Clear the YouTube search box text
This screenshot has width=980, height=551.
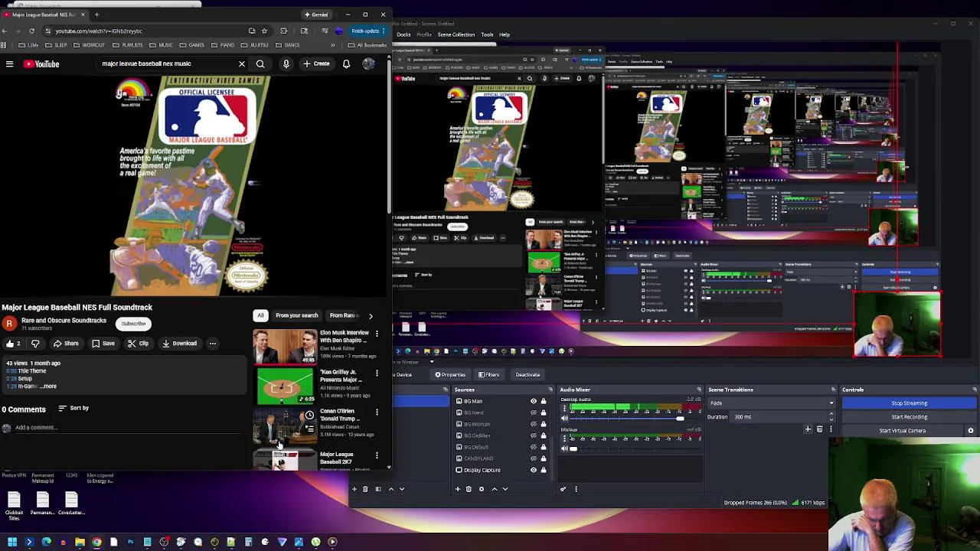coord(242,64)
